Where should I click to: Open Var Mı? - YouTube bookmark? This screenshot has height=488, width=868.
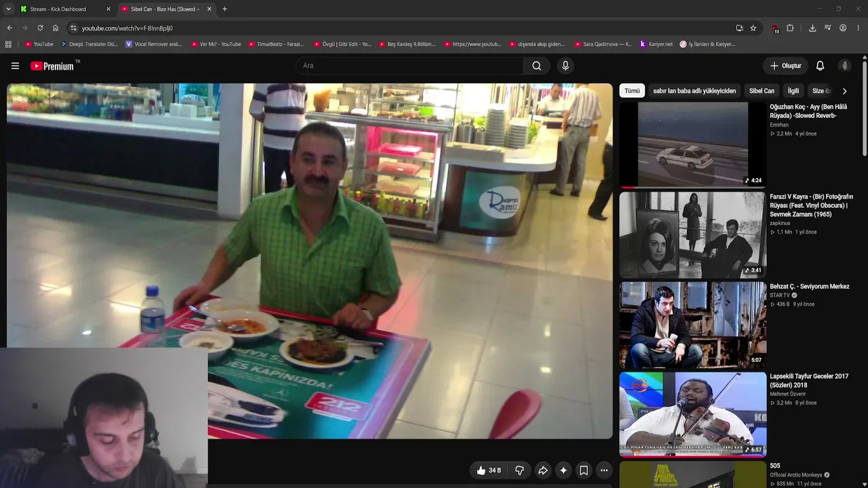coord(216,44)
